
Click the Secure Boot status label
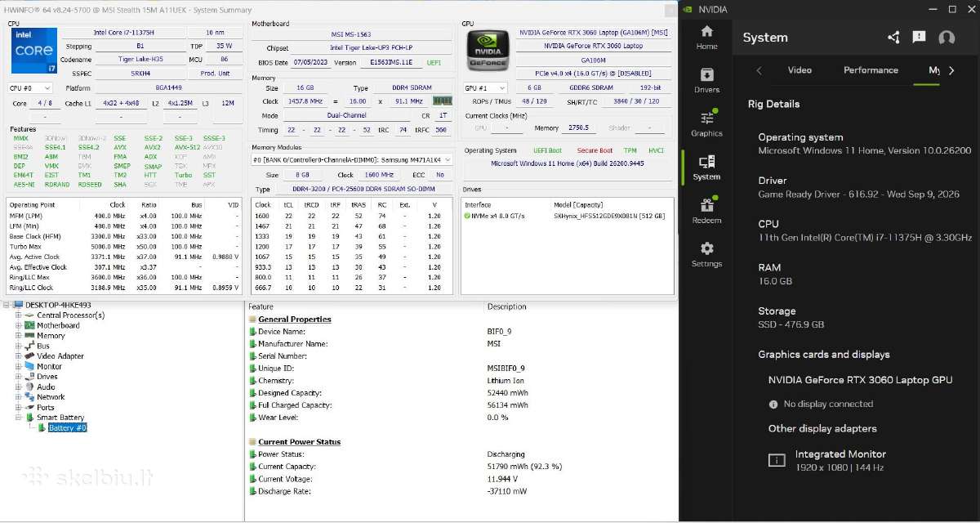click(x=595, y=150)
